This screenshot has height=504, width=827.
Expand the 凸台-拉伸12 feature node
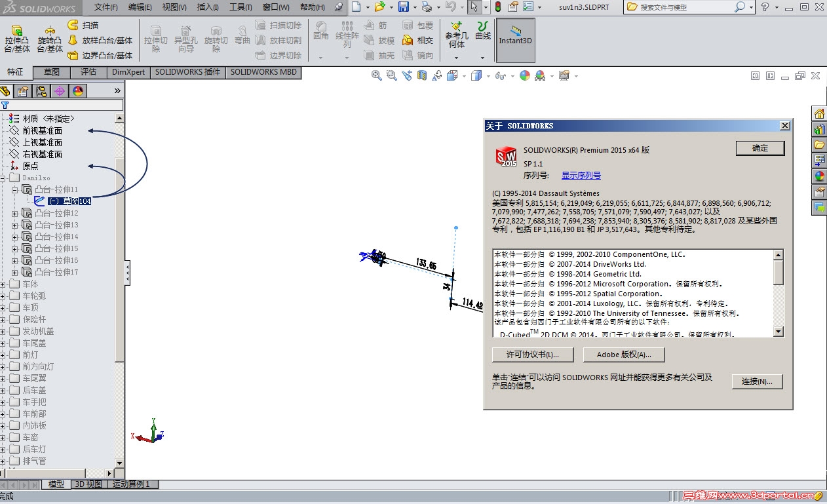point(15,213)
